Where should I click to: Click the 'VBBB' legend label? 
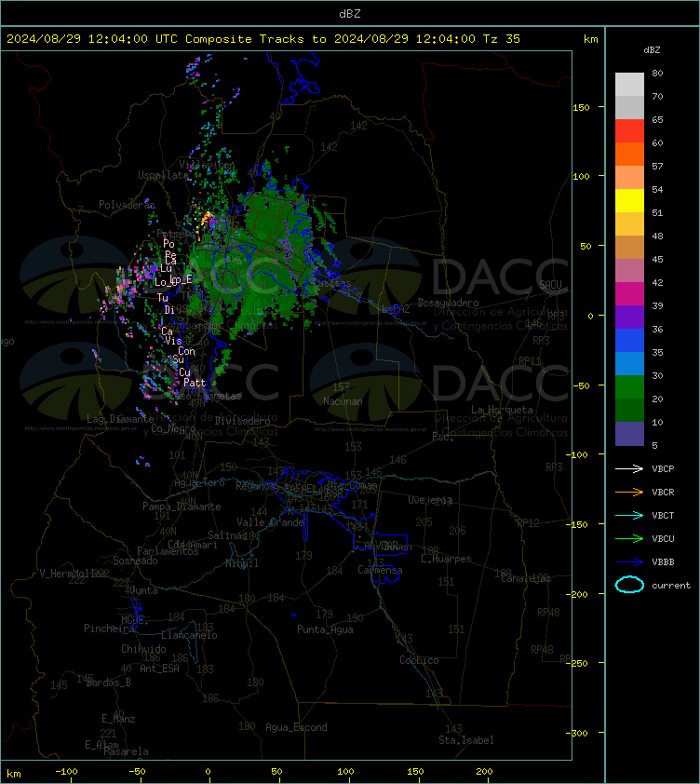pos(663,562)
